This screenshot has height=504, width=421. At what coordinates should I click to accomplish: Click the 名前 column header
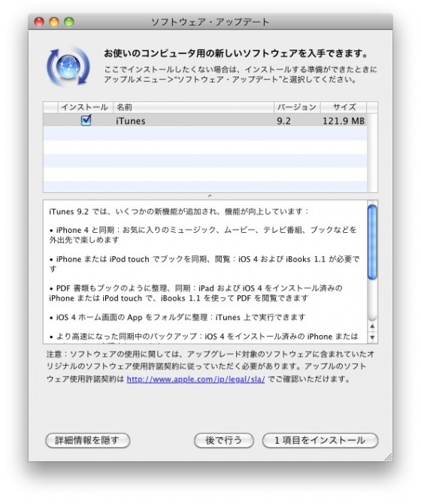(x=193, y=107)
